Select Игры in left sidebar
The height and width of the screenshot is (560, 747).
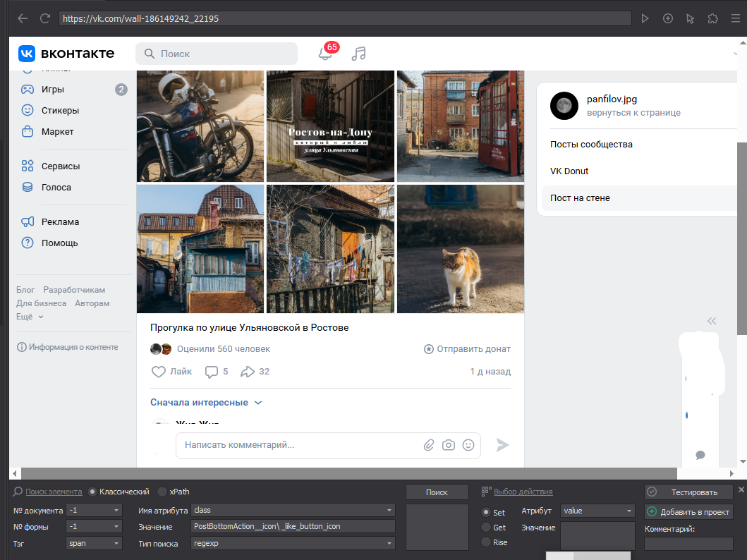coord(53,90)
